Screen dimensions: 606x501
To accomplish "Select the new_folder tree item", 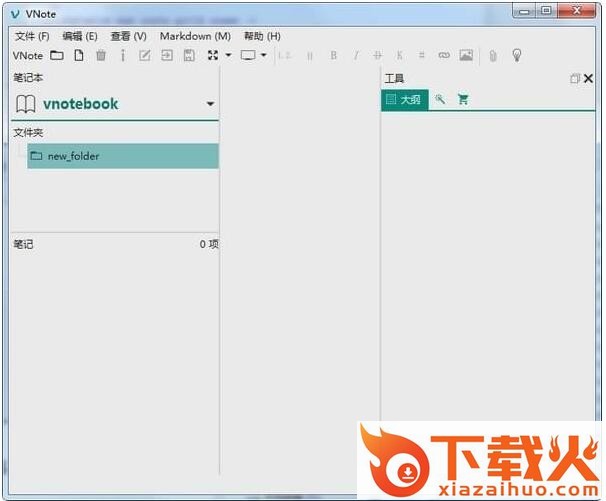I will (73, 156).
